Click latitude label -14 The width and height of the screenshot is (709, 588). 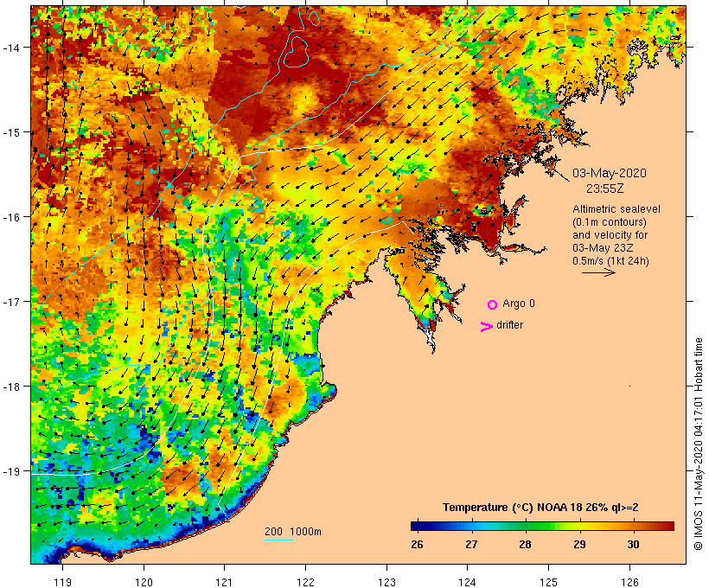[x=10, y=48]
